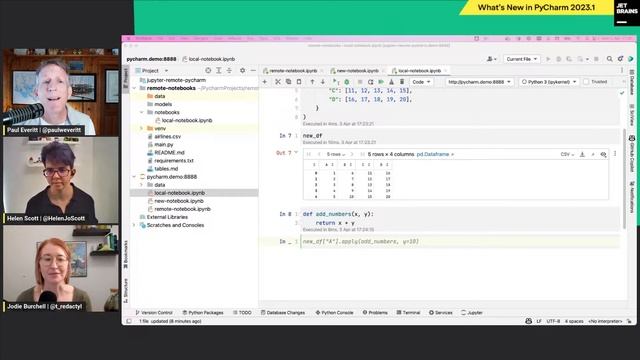Restart the kernel icon in notebook toolbar

point(371,82)
